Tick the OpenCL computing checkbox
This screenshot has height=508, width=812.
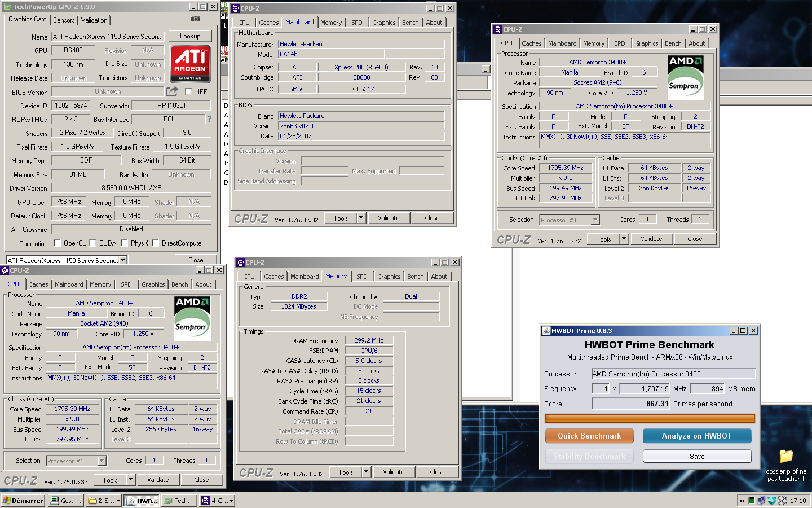tap(57, 243)
